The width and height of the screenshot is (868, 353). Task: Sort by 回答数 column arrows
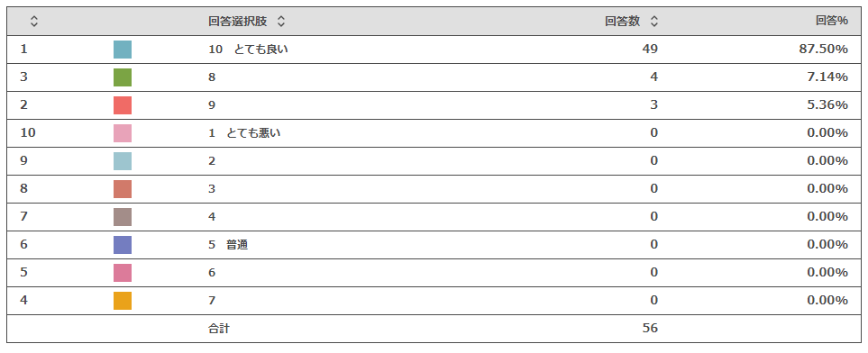654,22
